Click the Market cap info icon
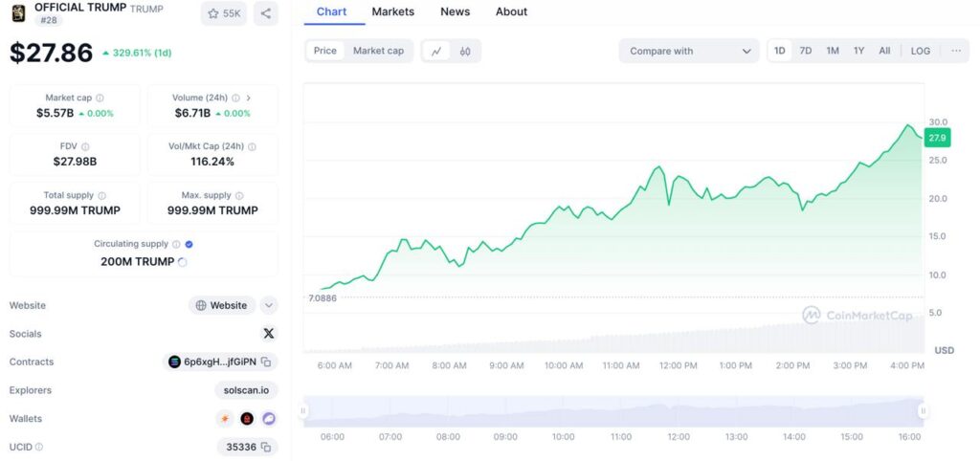The width and height of the screenshot is (980, 461). pyautogui.click(x=100, y=98)
